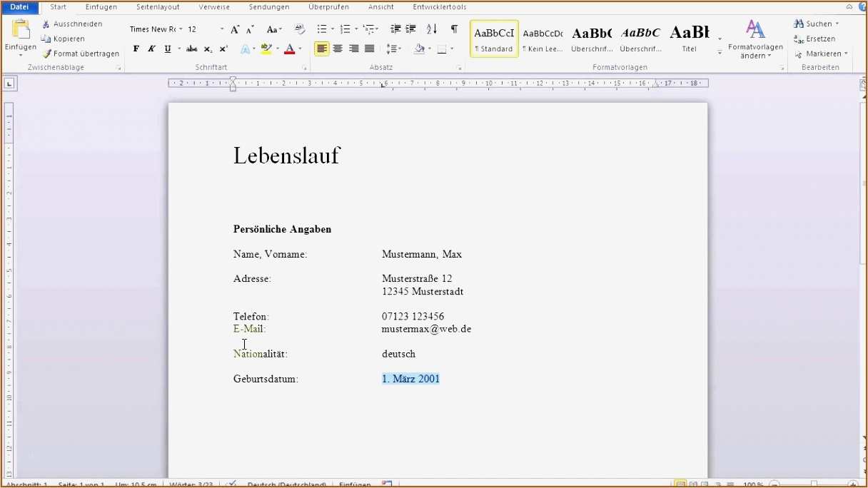Open the line spacing dropdown in Absatz
The width and height of the screenshot is (868, 488).
click(x=393, y=49)
